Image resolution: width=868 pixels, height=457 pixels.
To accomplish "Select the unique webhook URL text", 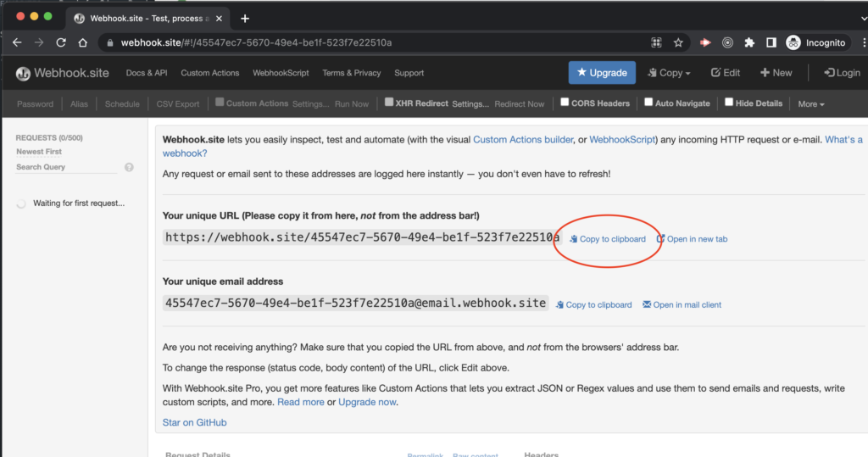I will pyautogui.click(x=362, y=237).
